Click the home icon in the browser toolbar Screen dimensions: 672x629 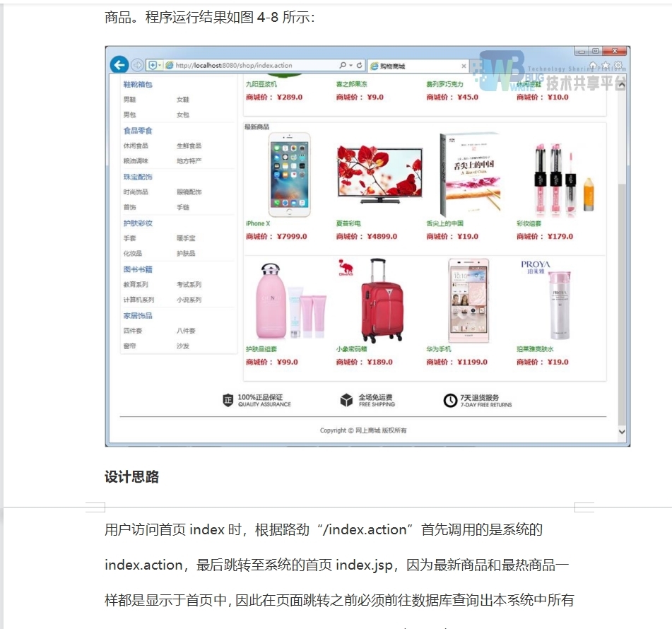(x=593, y=66)
